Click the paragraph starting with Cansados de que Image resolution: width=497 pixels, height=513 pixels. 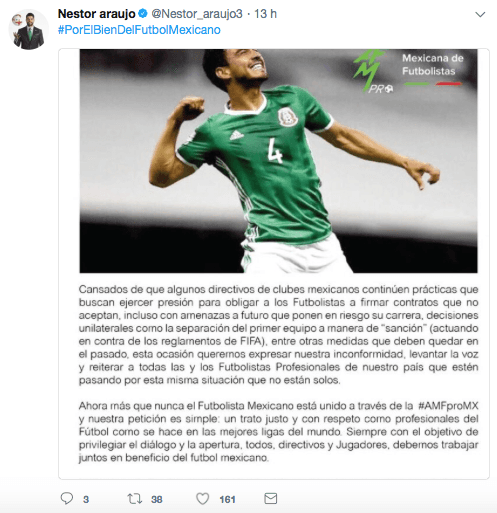tap(278, 335)
